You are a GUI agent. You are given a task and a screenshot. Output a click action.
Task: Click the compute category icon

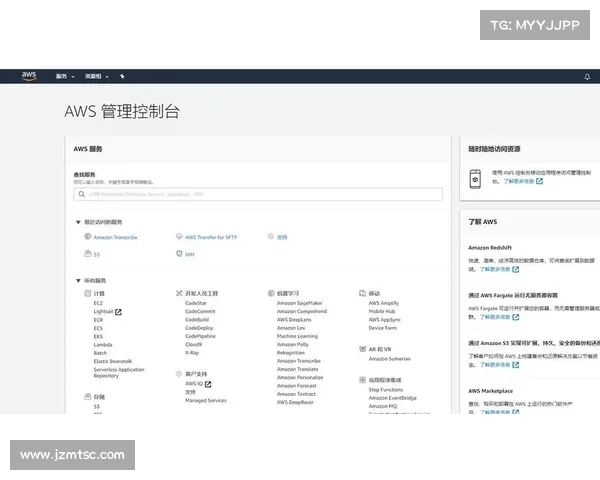tap(88, 293)
